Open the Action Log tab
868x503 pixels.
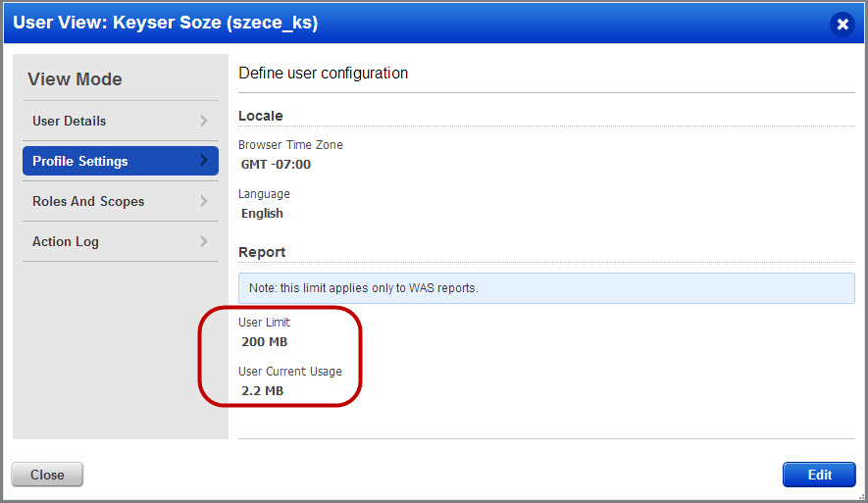120,242
